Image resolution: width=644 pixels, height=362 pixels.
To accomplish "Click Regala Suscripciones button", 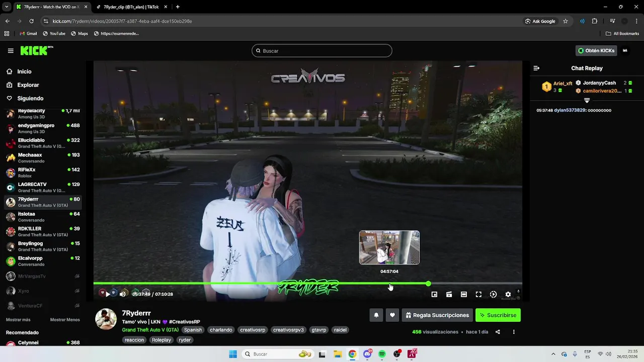I will pos(437,315).
